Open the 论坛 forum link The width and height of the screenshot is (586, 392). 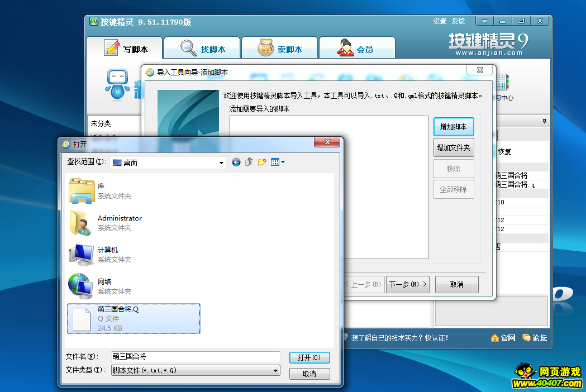(x=535, y=338)
